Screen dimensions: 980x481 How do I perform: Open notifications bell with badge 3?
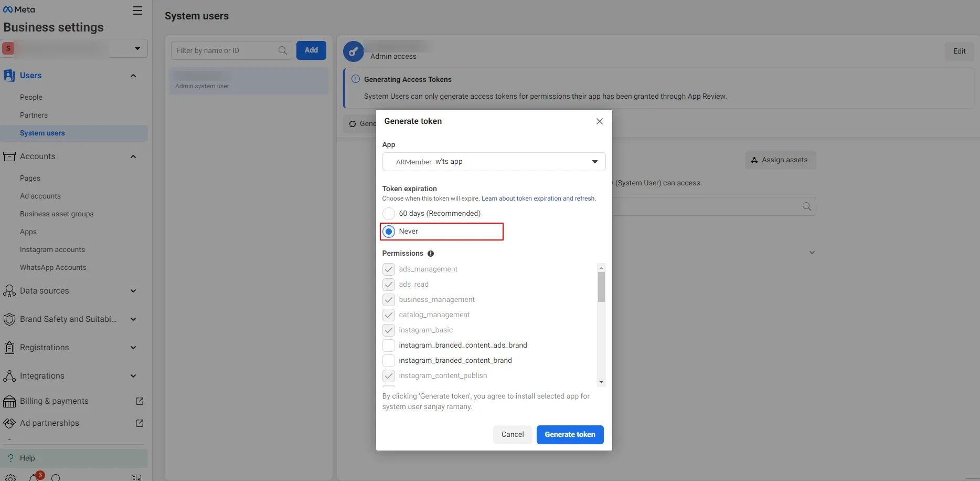[34, 477]
